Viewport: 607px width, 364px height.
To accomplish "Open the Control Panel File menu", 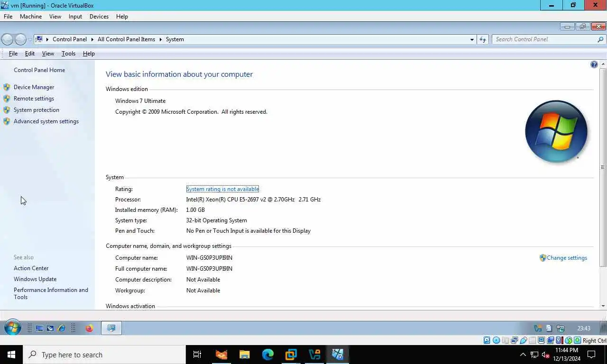I will (13, 54).
